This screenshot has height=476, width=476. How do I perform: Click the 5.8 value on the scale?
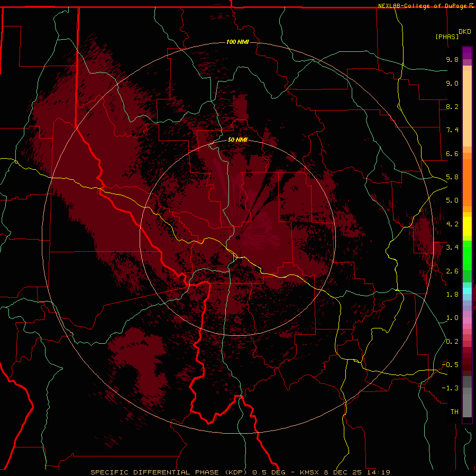coord(452,177)
